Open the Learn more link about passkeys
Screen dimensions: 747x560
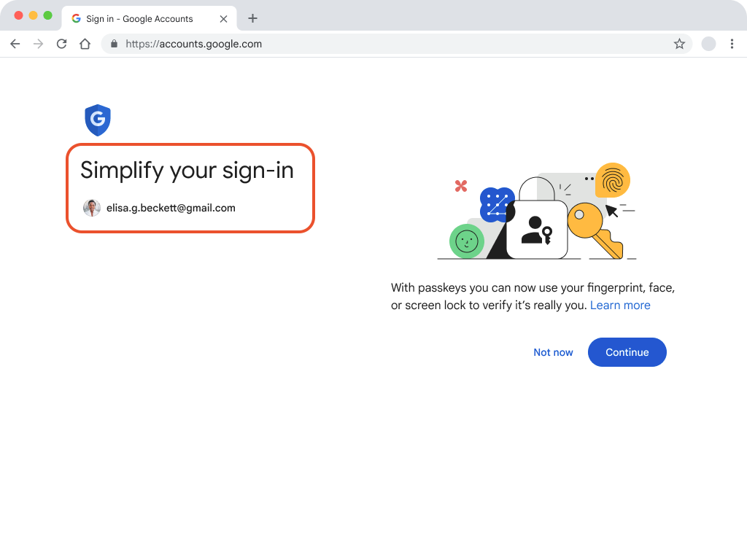620,305
